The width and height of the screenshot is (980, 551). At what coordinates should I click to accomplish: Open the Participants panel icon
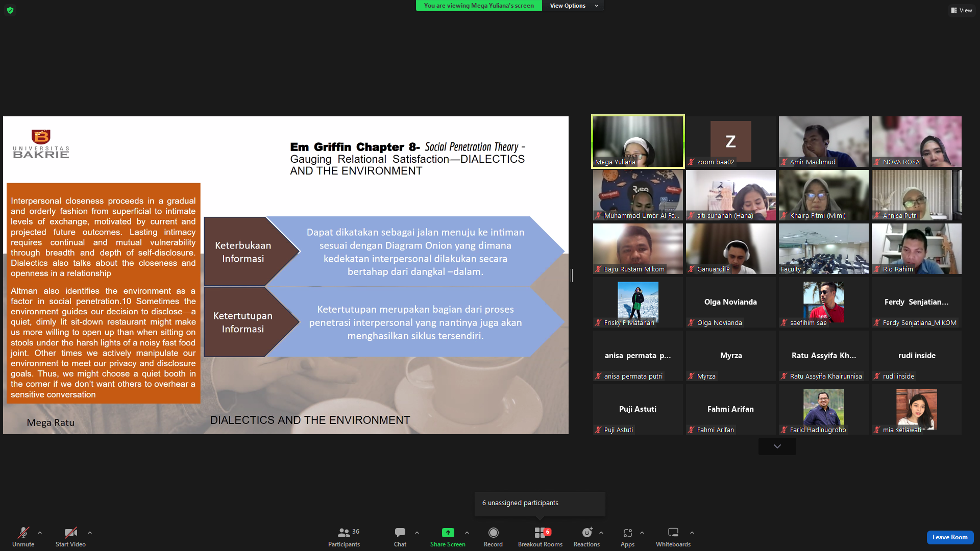pyautogui.click(x=344, y=533)
